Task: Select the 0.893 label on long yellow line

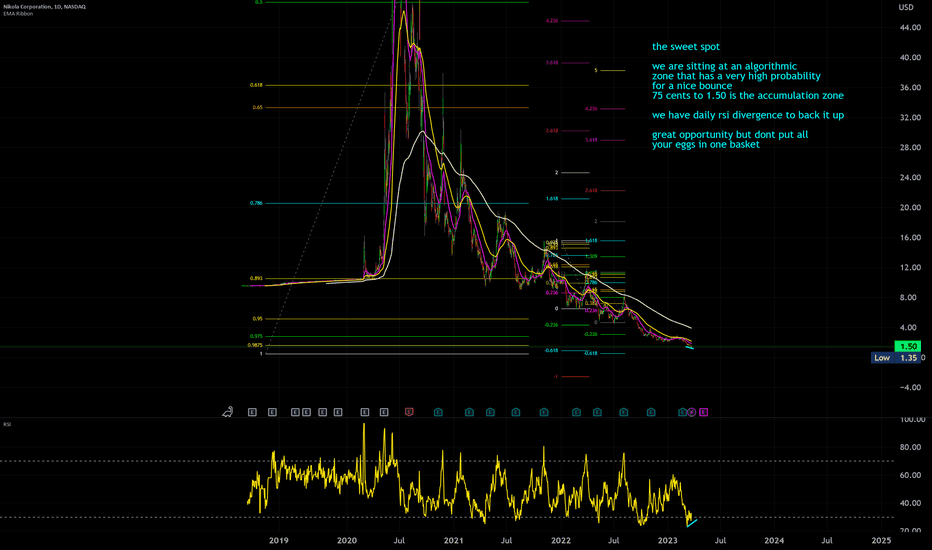Action: (256, 278)
